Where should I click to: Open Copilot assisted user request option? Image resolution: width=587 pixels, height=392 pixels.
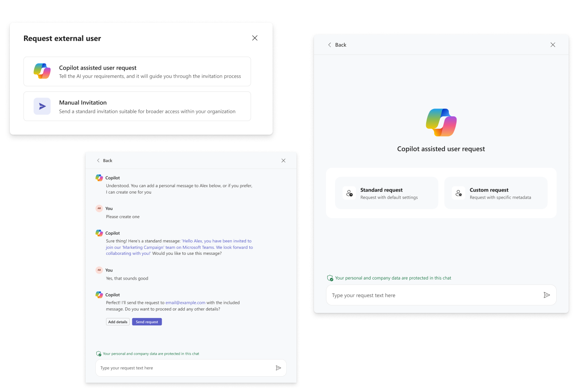tap(137, 71)
